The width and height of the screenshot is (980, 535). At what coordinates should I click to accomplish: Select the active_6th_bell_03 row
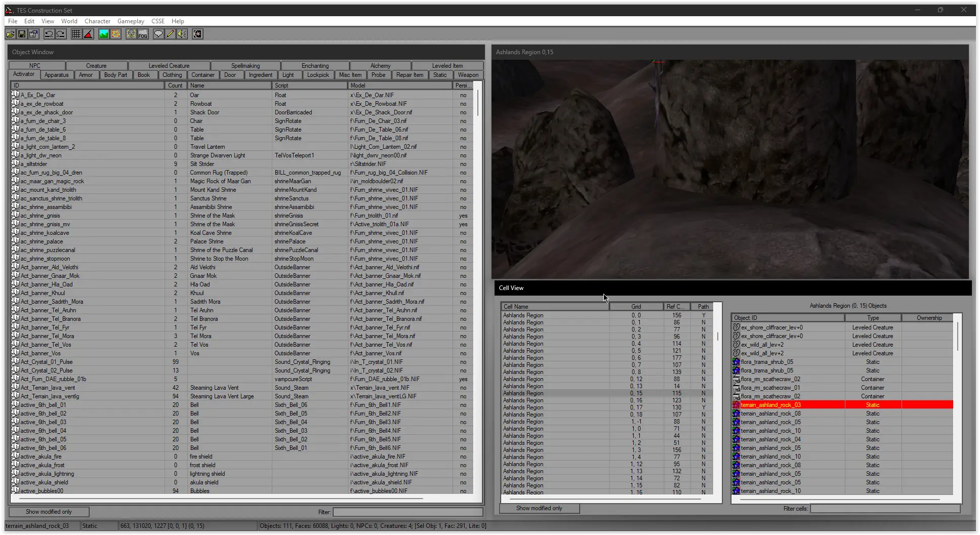[x=242, y=422]
